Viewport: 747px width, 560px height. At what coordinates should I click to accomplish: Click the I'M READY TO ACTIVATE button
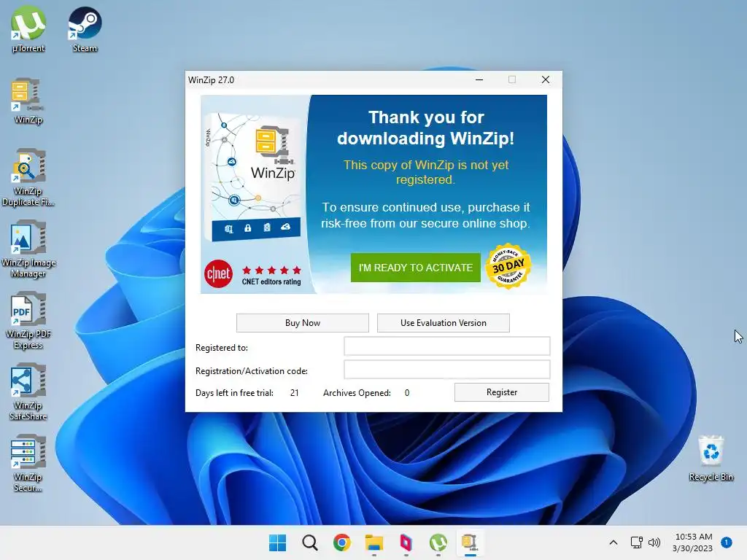click(415, 268)
